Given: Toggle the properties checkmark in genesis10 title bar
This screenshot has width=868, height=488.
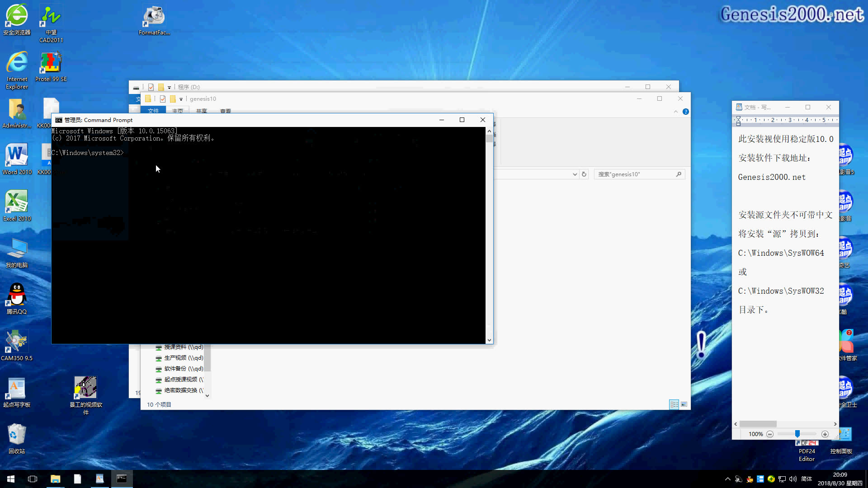Looking at the screenshot, I should point(163,99).
